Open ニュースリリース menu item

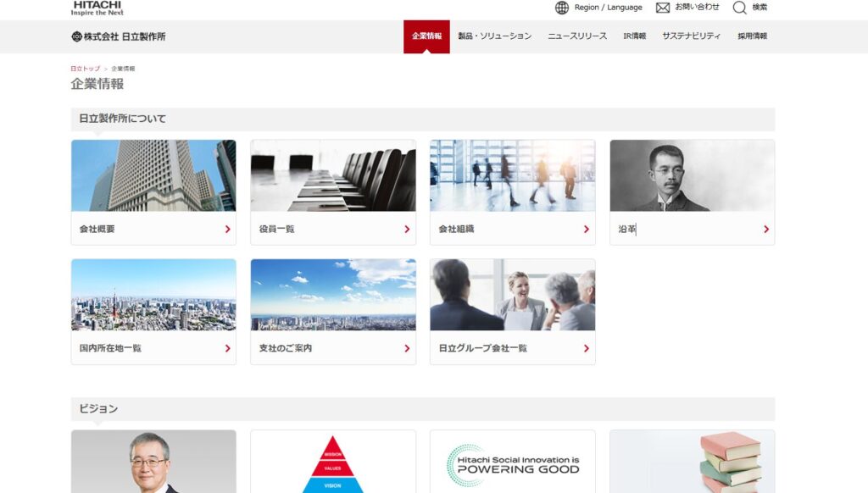pyautogui.click(x=577, y=36)
